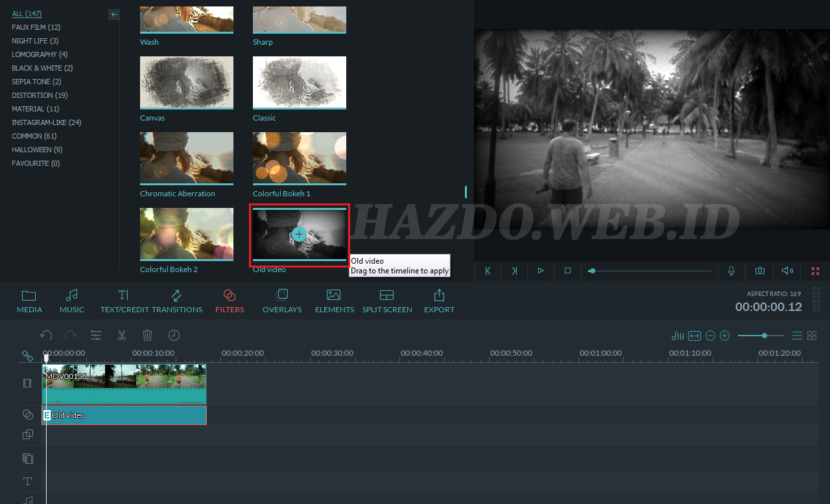Image resolution: width=830 pixels, height=504 pixels.
Task: Play the preview video
Action: (541, 271)
